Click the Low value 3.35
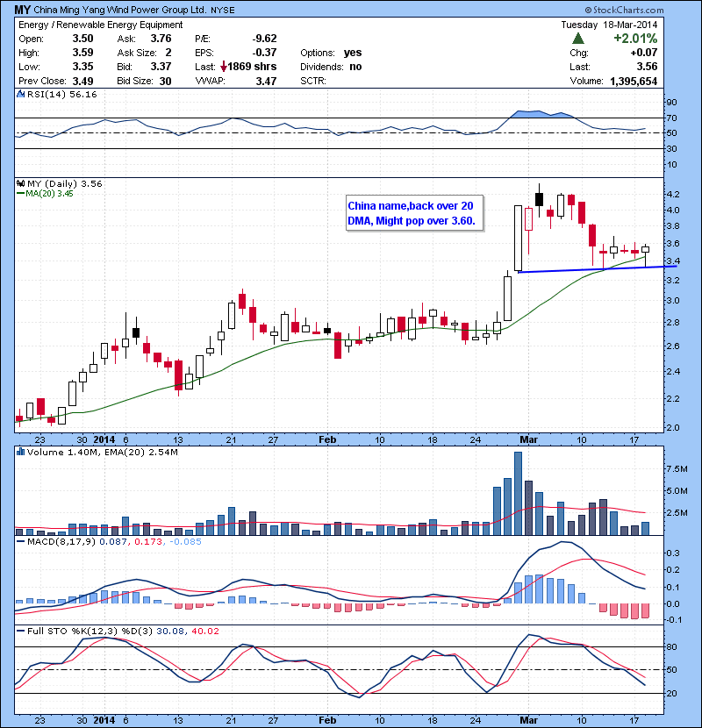The width and height of the screenshot is (702, 728). 82,67
